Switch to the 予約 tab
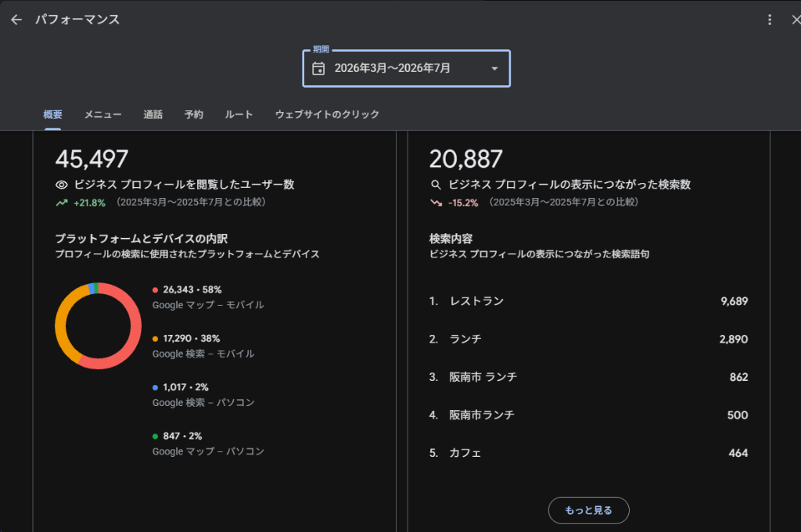 194,114
